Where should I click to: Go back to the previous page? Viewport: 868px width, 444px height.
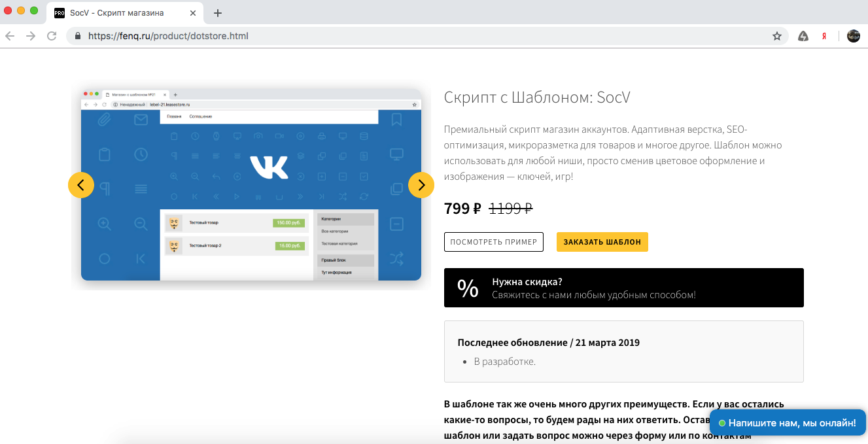pos(10,36)
